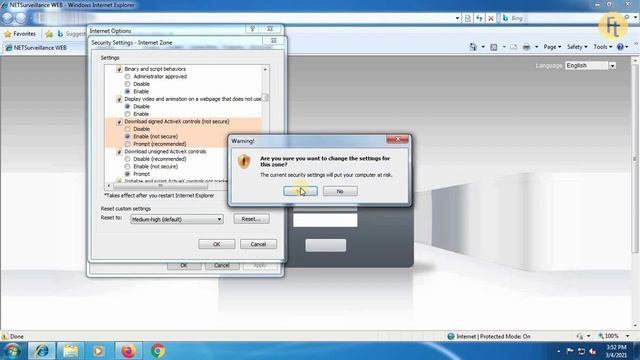
Task: Show hidden tray icons arrow
Action: (x=558, y=351)
